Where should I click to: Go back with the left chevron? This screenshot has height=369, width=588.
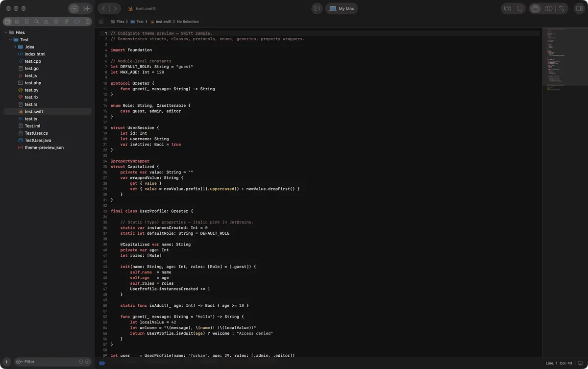pyautogui.click(x=103, y=8)
